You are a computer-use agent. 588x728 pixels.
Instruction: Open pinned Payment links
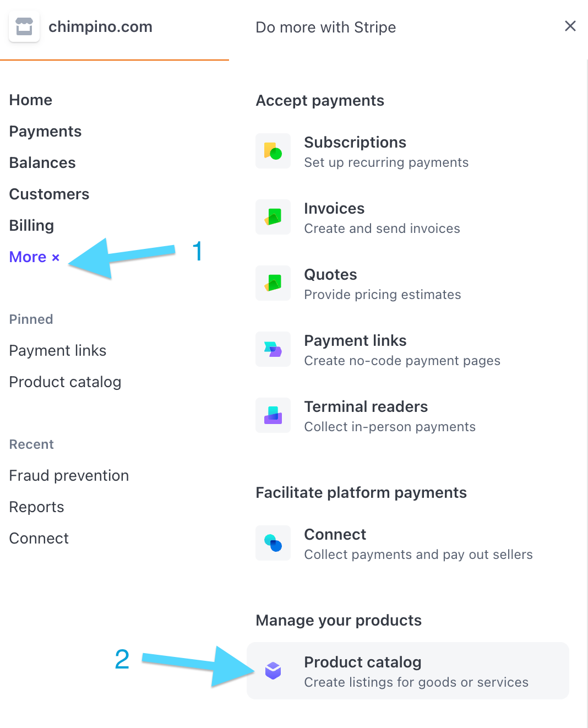[x=58, y=351]
